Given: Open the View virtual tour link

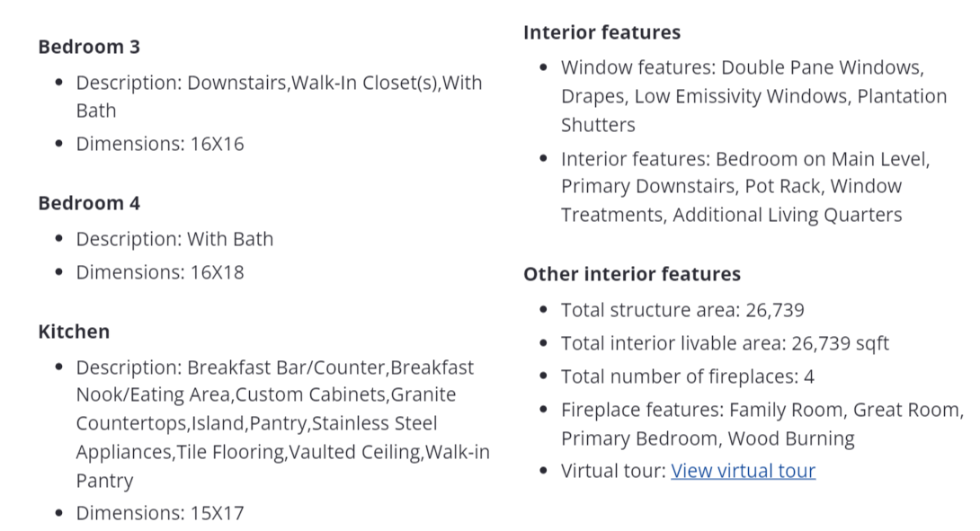Looking at the screenshot, I should [x=743, y=471].
